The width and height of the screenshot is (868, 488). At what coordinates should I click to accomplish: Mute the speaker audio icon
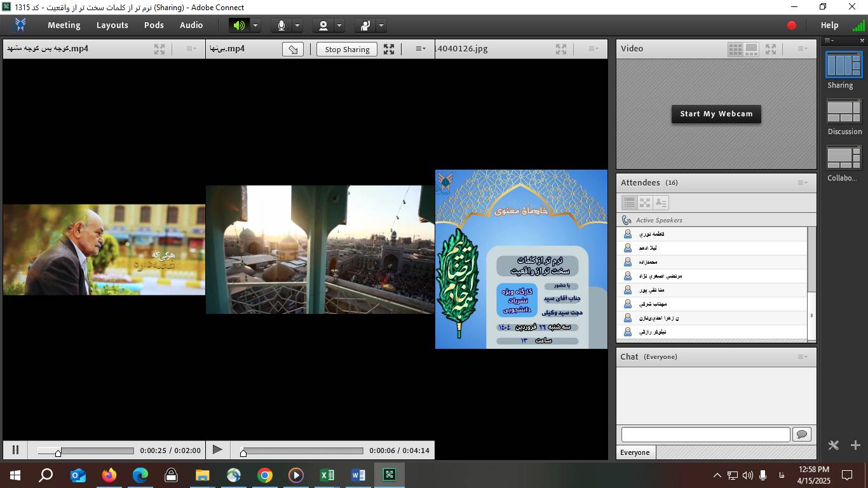pyautogui.click(x=239, y=25)
